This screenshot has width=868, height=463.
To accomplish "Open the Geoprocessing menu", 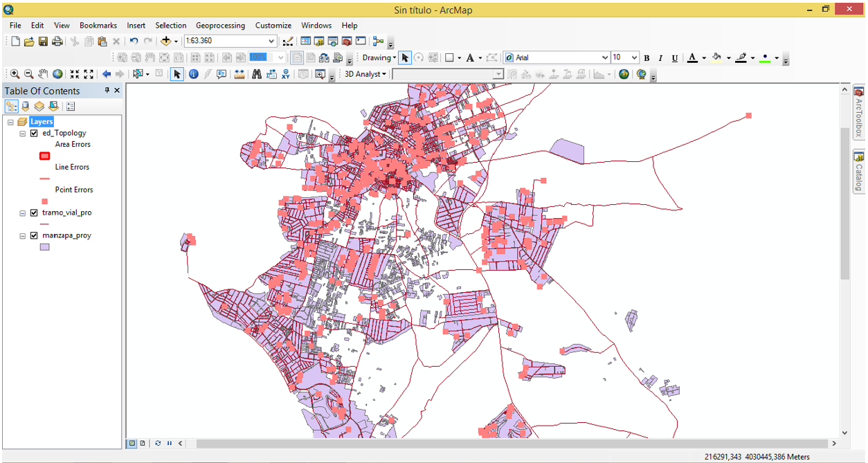I will coord(220,26).
